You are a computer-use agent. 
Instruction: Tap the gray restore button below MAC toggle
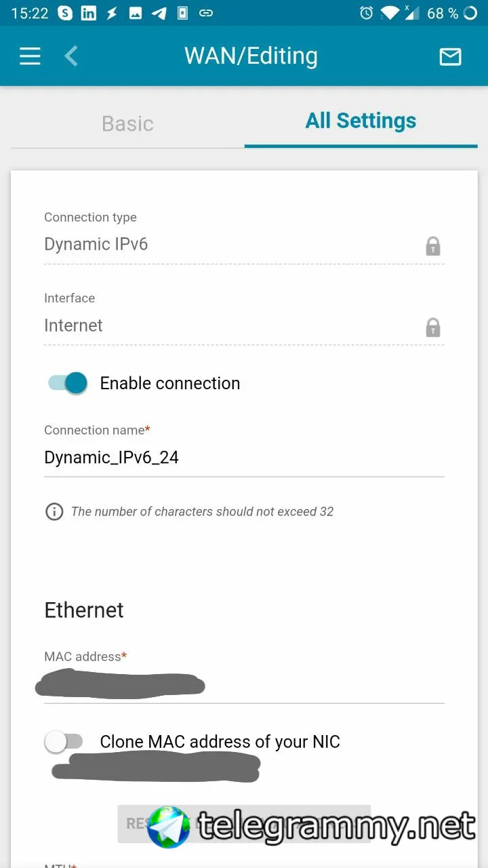tap(244, 823)
